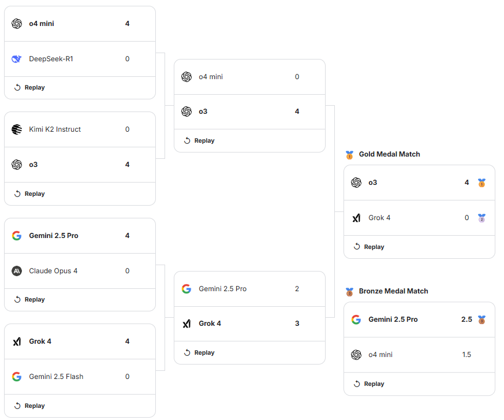Click the xAI logo beside Grok 4 in Gold Medal Match
Screen dimensions: 504x420
coord(356,218)
